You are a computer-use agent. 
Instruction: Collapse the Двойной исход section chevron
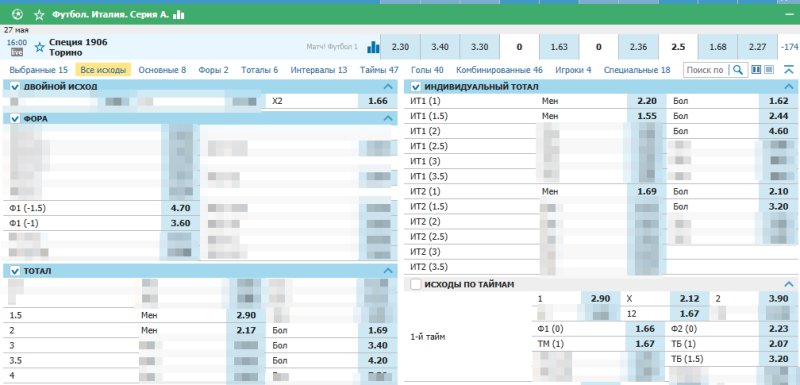click(x=388, y=87)
